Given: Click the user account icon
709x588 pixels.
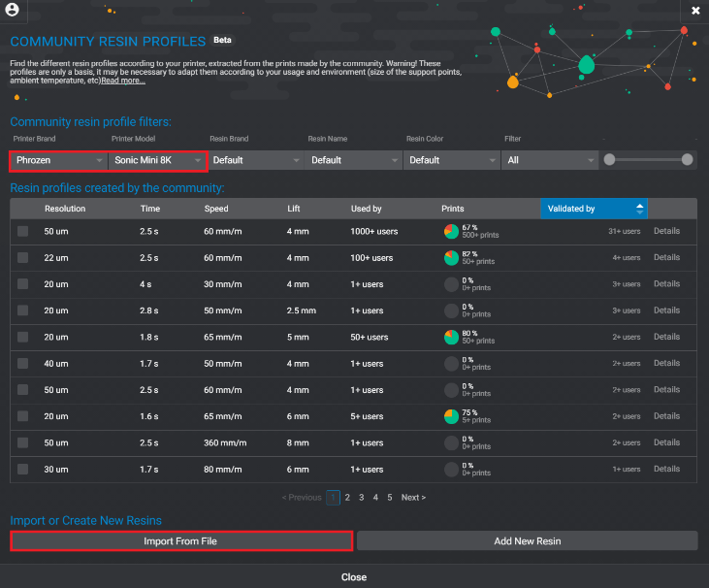Looking at the screenshot, I should click(14, 10).
